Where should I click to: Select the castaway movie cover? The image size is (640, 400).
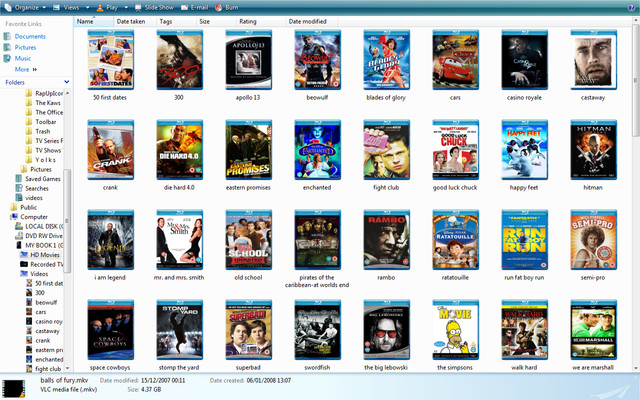[x=593, y=60]
